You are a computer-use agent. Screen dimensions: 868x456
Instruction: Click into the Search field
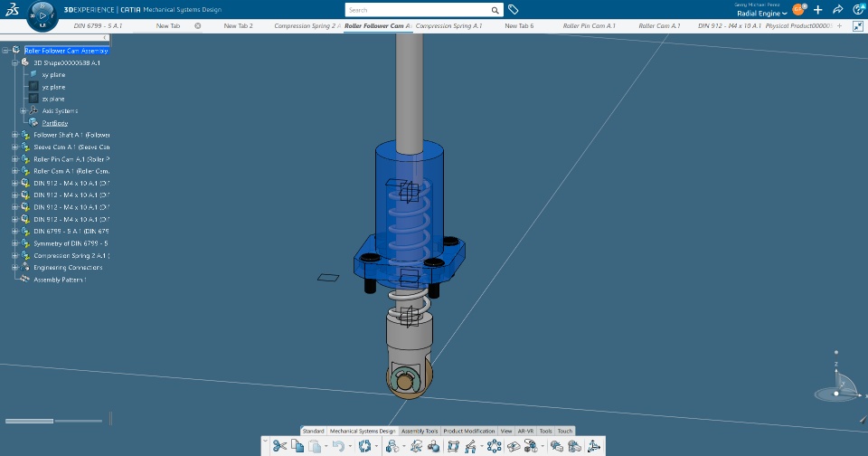[x=418, y=10]
